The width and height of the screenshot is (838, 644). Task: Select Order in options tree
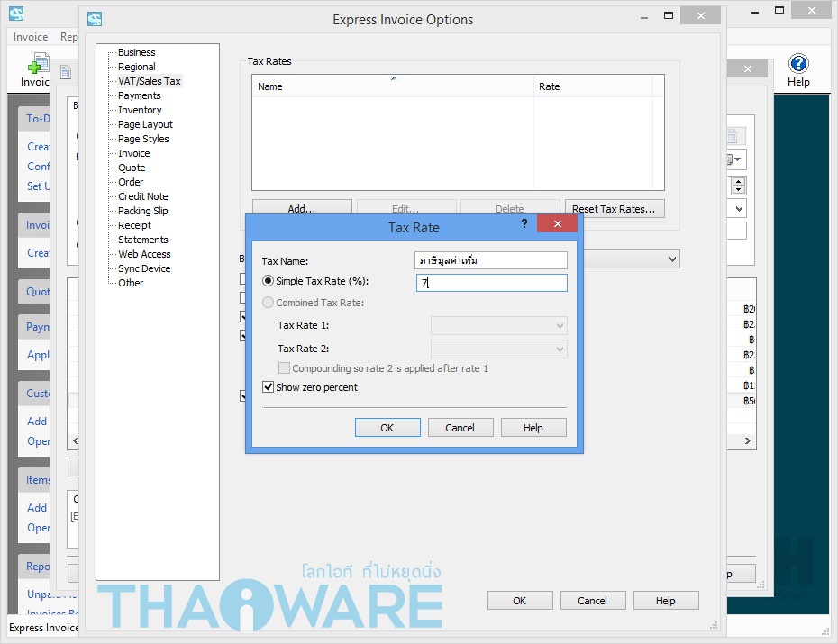click(131, 182)
